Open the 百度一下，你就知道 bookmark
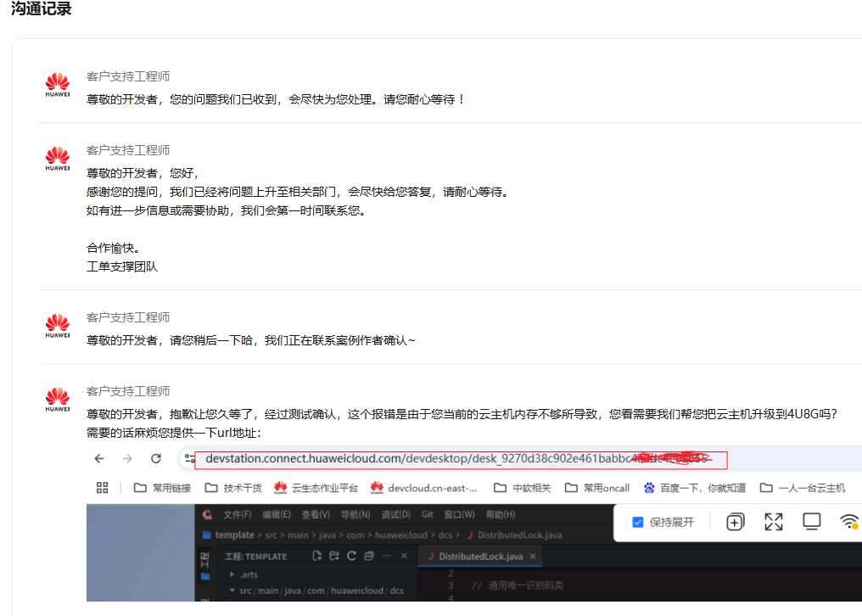 click(x=694, y=488)
